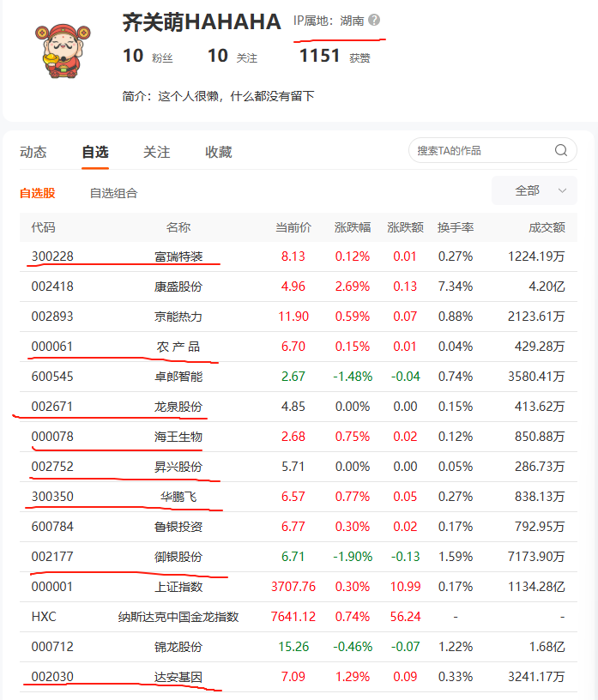Select the 自选股 sub-tab

click(x=38, y=193)
